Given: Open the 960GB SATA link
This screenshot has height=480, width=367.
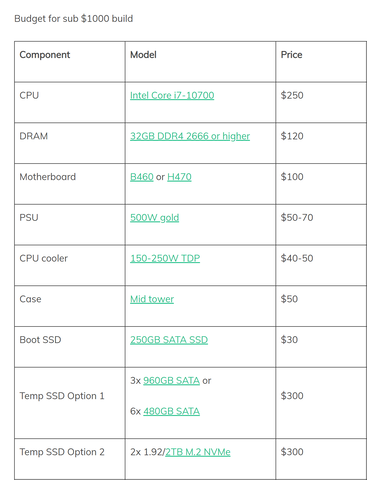Looking at the screenshot, I should tap(171, 381).
